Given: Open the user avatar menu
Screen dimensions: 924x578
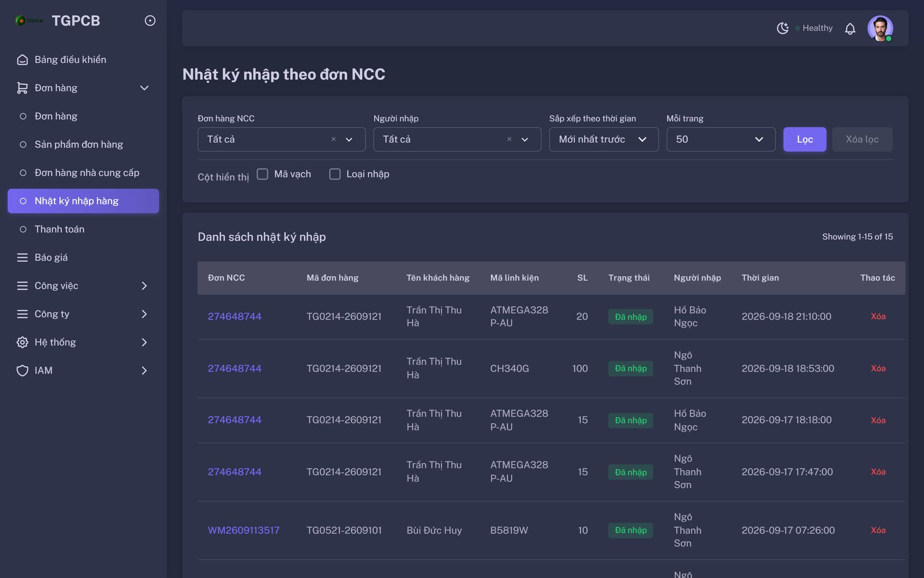Looking at the screenshot, I should coord(880,28).
